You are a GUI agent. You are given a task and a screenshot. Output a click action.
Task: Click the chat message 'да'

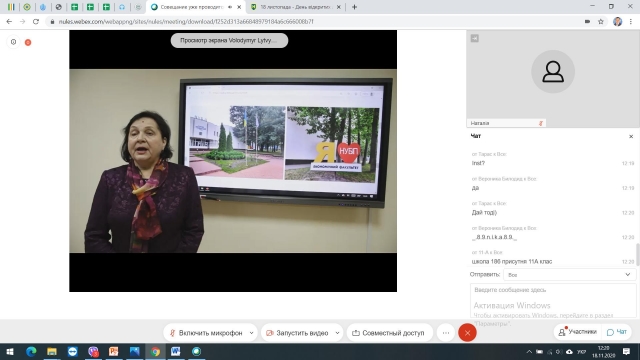(x=475, y=188)
